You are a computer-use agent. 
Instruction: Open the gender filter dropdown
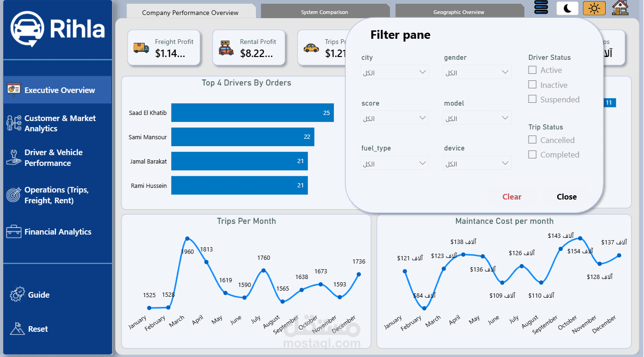pos(477,72)
